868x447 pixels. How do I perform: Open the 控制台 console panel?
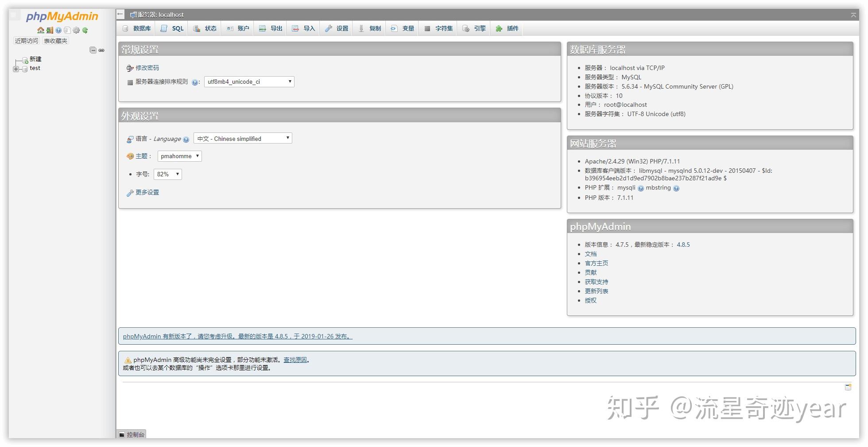(132, 435)
